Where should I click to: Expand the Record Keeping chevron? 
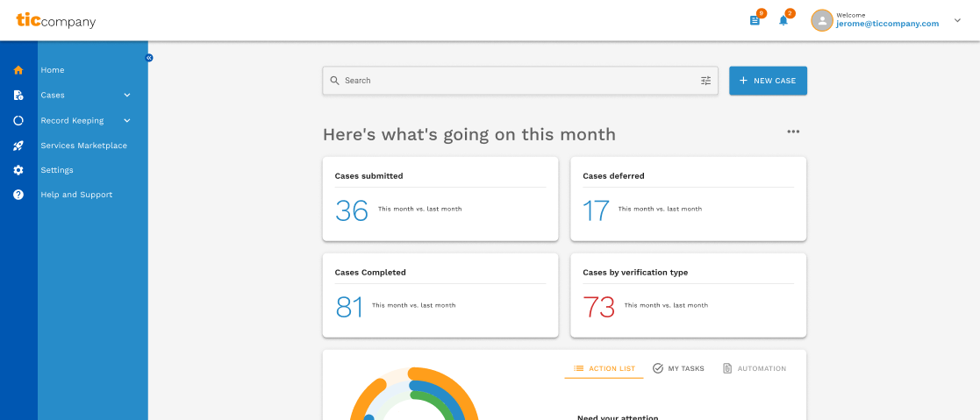tap(127, 121)
